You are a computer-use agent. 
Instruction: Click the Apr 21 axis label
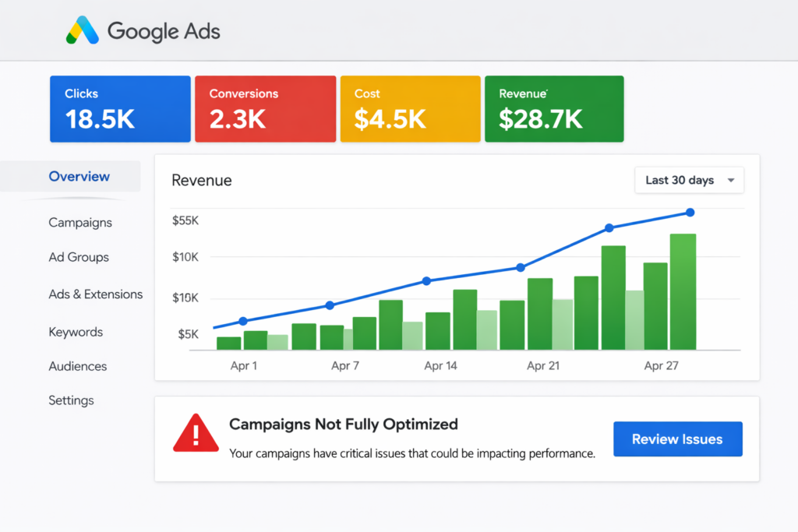[543, 365]
